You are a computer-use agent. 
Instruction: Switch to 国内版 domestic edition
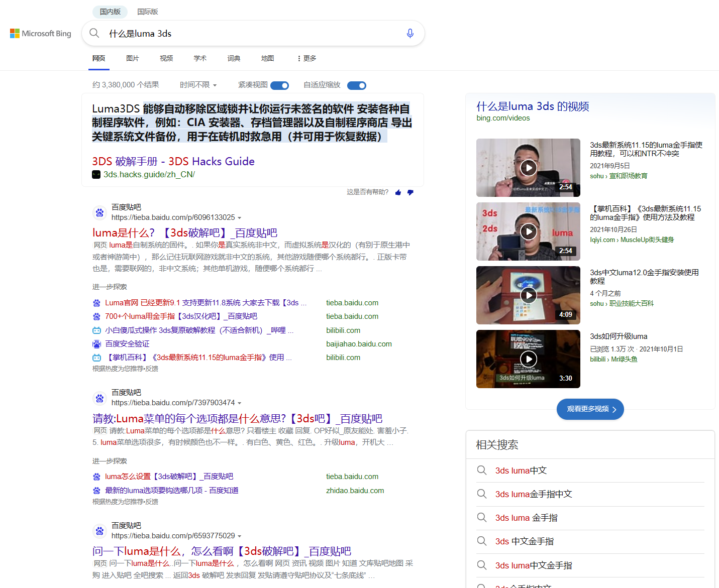[x=110, y=12]
